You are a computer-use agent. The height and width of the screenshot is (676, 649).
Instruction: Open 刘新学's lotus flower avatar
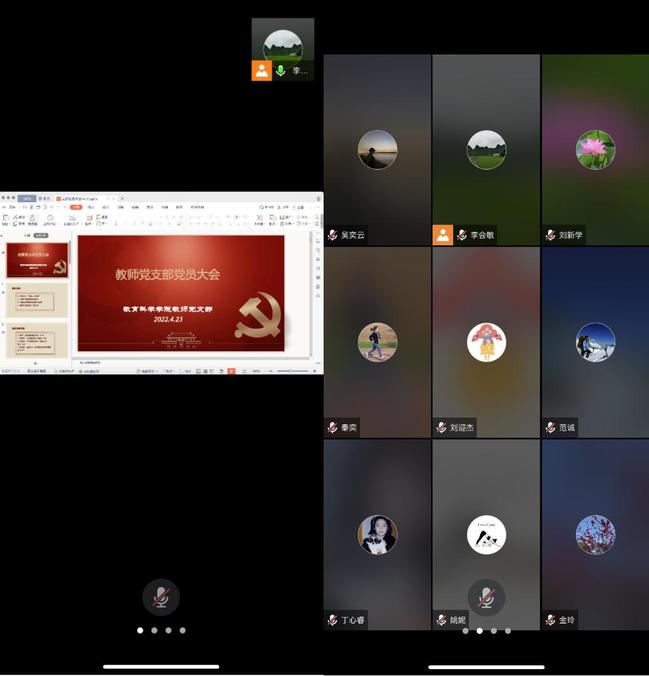point(595,150)
